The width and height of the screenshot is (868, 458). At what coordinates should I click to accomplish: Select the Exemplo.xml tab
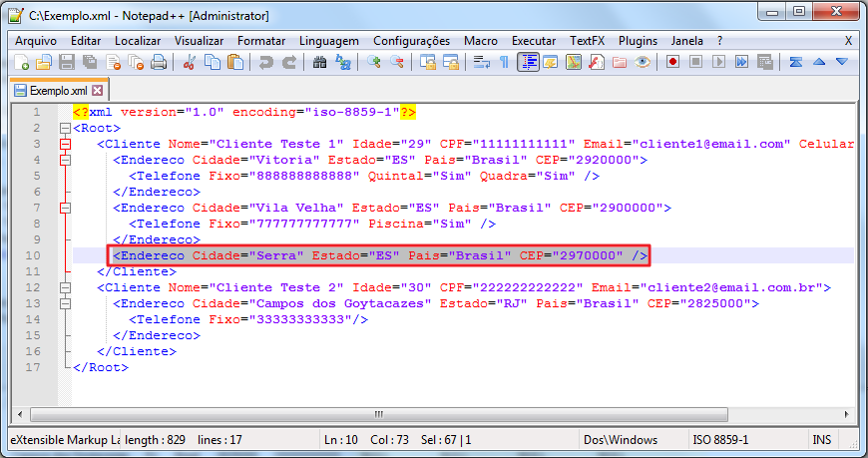59,90
